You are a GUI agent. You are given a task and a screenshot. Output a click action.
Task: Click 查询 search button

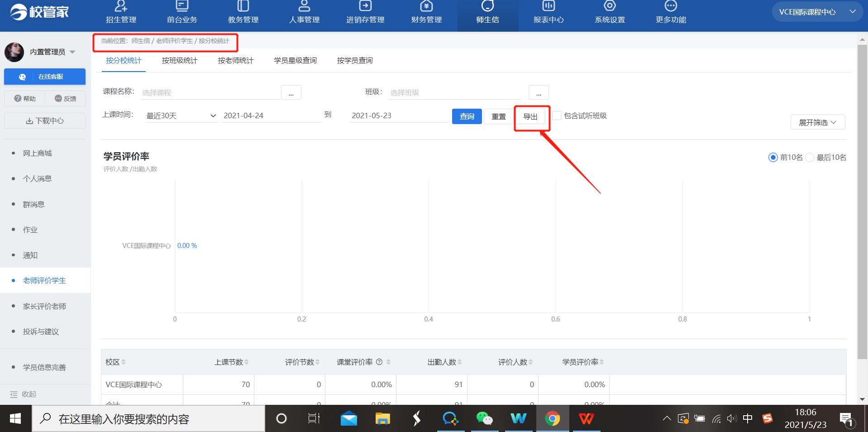(x=467, y=116)
